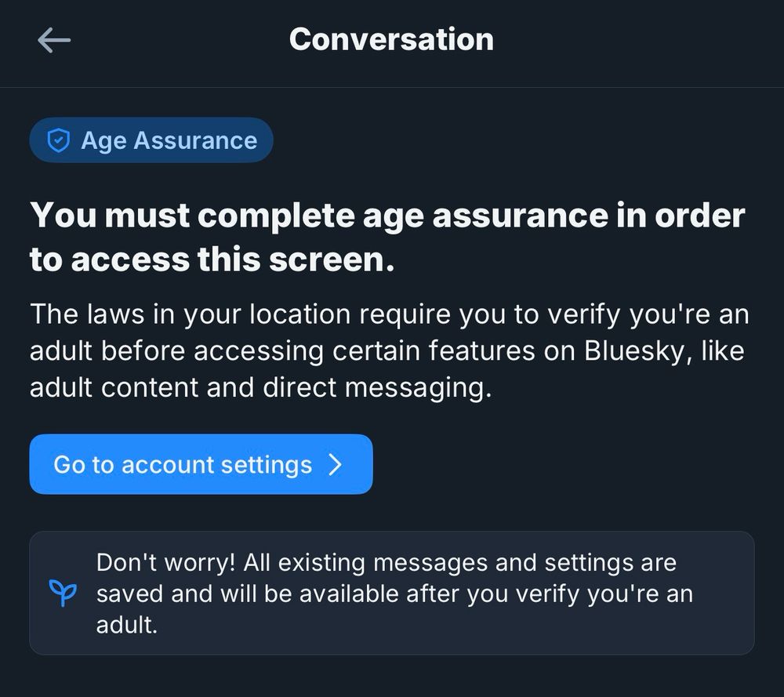
Task: Tap the back arrow icon
Action: [54, 41]
